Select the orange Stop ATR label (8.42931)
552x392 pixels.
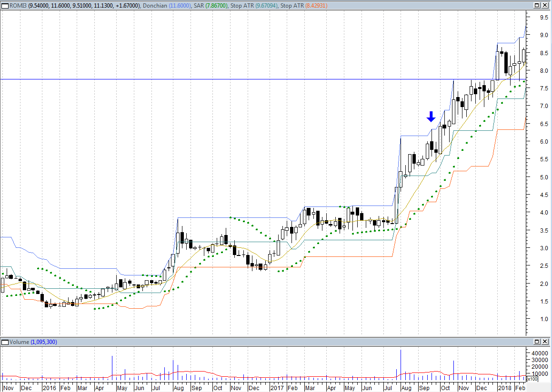tap(306, 5)
